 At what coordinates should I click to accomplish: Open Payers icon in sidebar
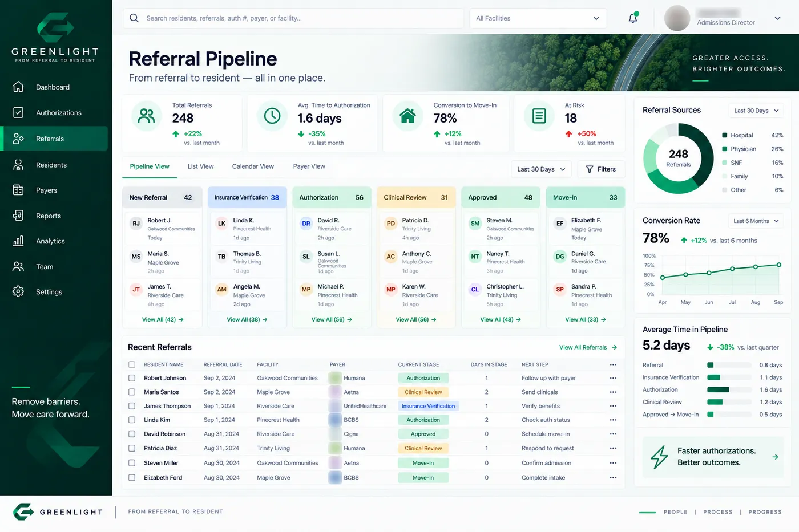coord(18,190)
